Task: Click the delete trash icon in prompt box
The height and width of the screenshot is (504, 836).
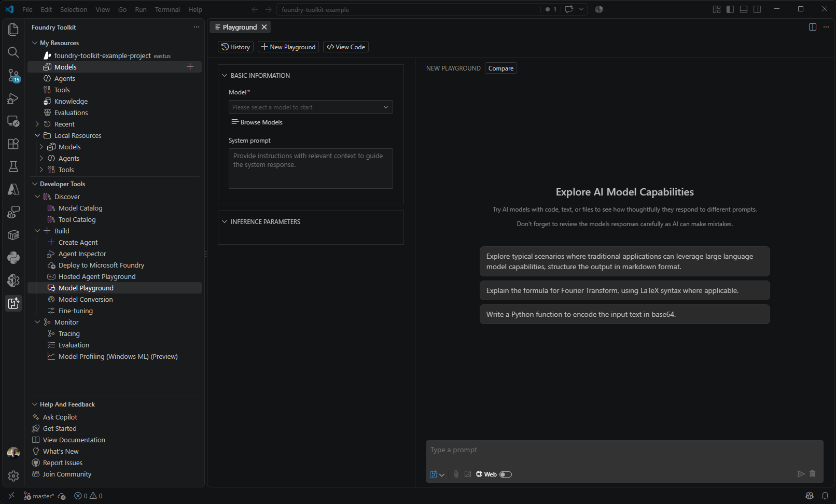Action: (x=813, y=474)
